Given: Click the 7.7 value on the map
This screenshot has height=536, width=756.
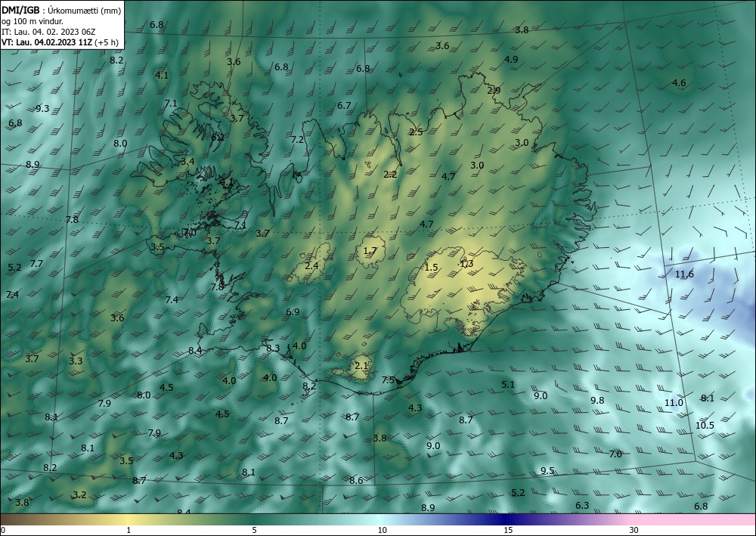Looking at the screenshot, I should [36, 264].
